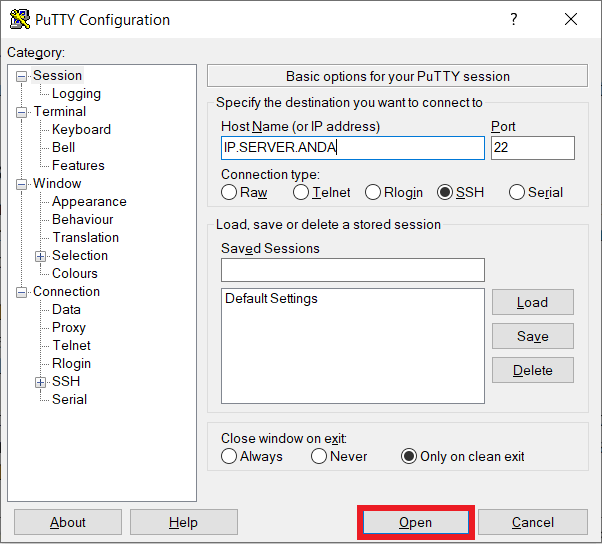The height and width of the screenshot is (544, 602).
Task: Select Default Settings in the sessions list
Action: 271,299
